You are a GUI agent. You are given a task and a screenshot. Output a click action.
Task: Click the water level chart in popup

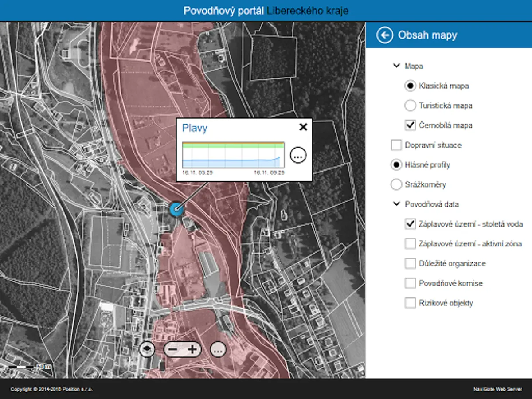click(x=233, y=155)
